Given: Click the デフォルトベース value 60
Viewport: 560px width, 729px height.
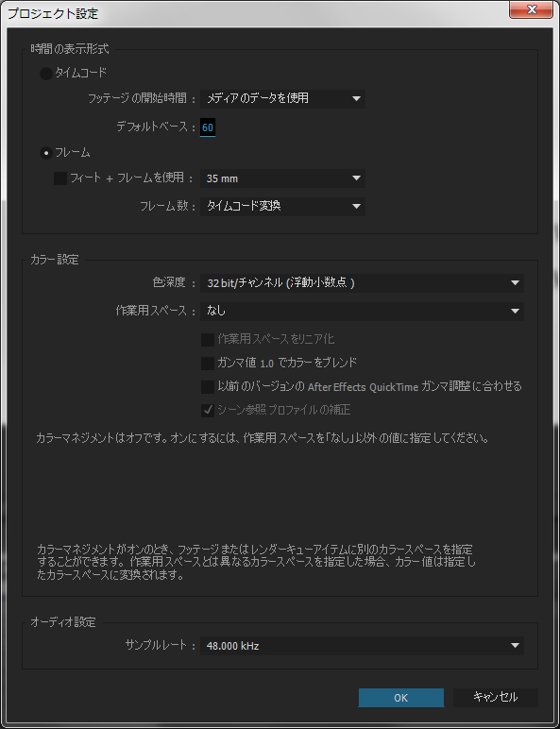Looking at the screenshot, I should (208, 127).
